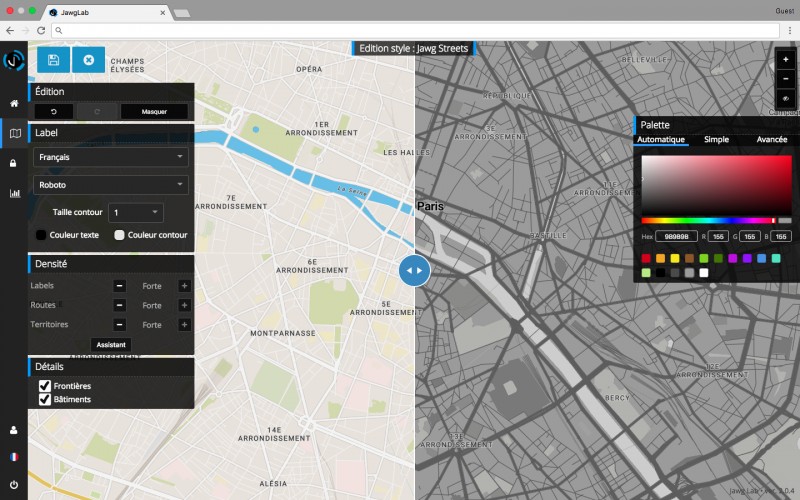Open the lock section in the sidebar
The image size is (800, 500).
click(13, 163)
